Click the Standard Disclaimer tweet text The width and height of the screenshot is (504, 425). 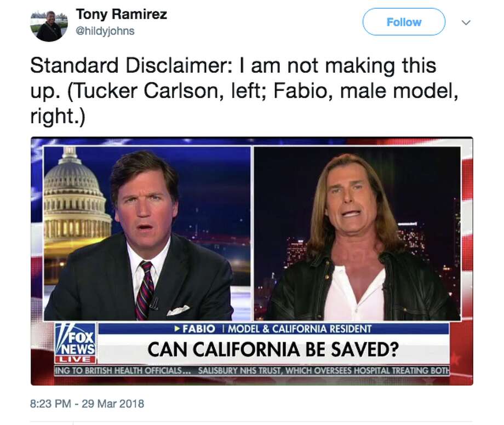pyautogui.click(x=244, y=90)
